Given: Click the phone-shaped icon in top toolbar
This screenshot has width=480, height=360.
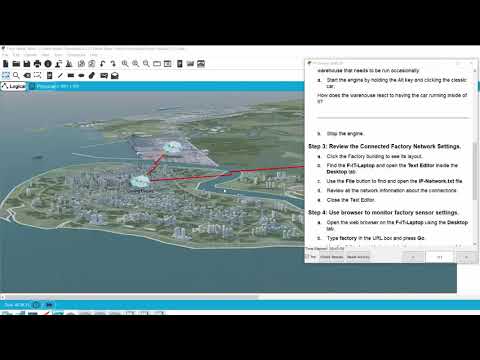Looking at the screenshot, I should [x=179, y=64].
